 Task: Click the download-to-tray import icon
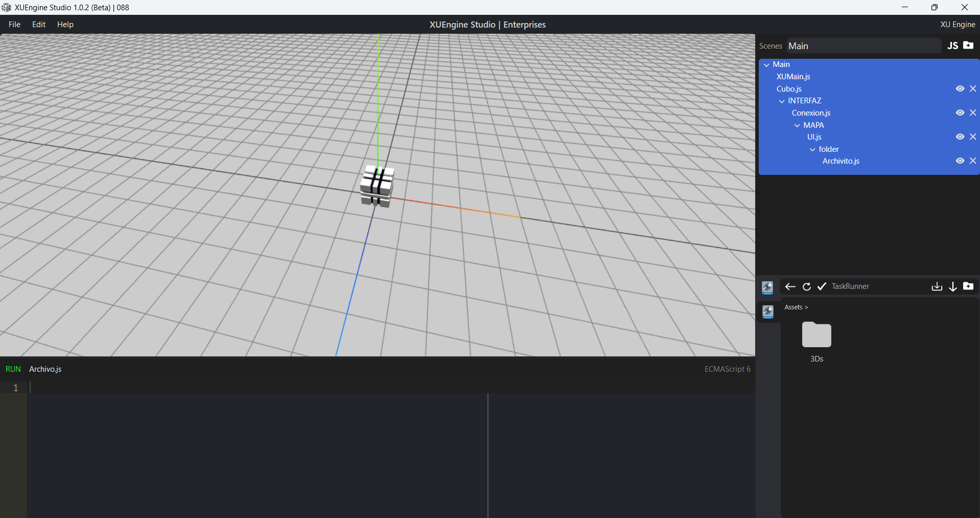point(937,286)
